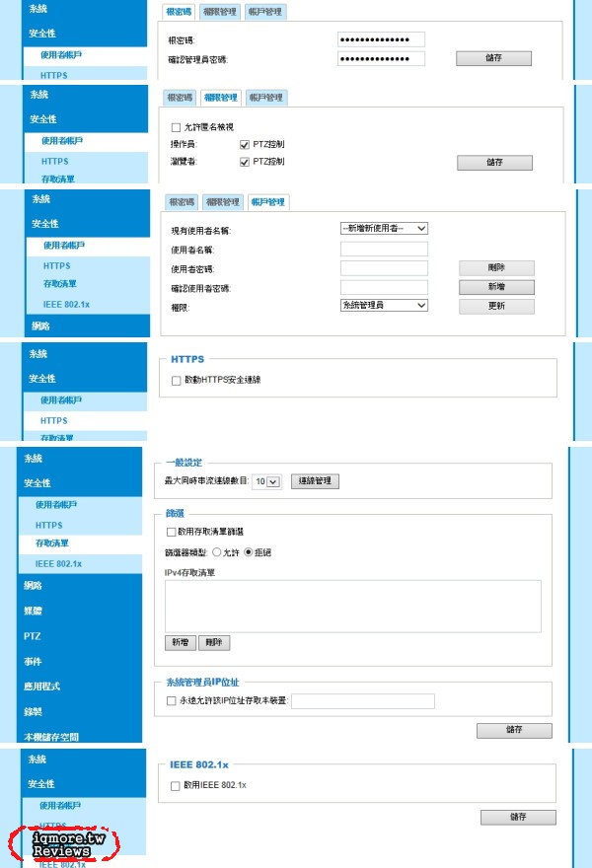Click 刪除 button beside 使用者密碼 field
The image size is (592, 868).
point(496,268)
